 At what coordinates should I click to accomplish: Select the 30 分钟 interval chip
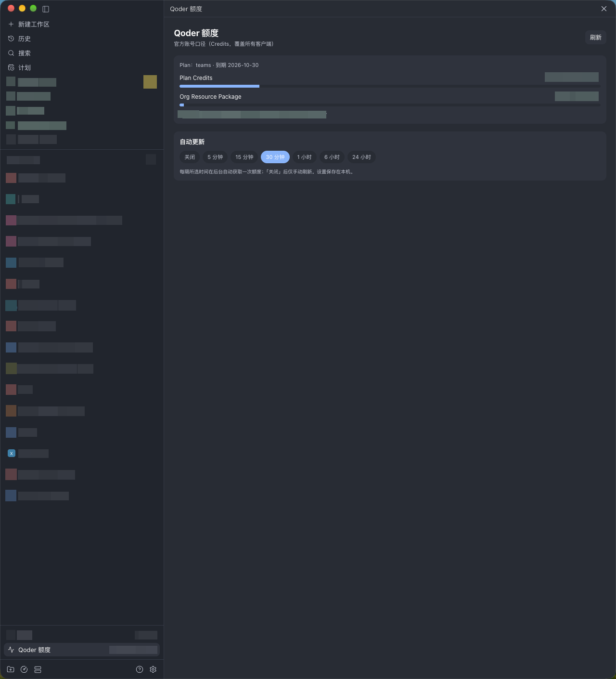(275, 157)
